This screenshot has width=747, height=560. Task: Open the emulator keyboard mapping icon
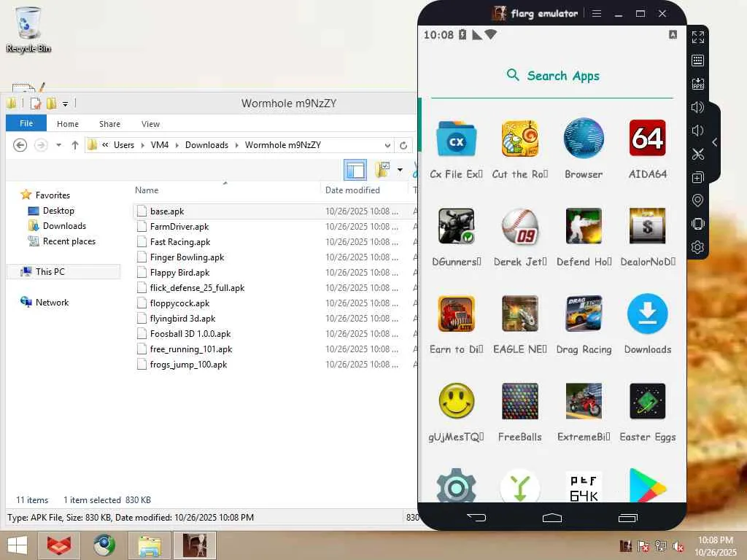(698, 61)
